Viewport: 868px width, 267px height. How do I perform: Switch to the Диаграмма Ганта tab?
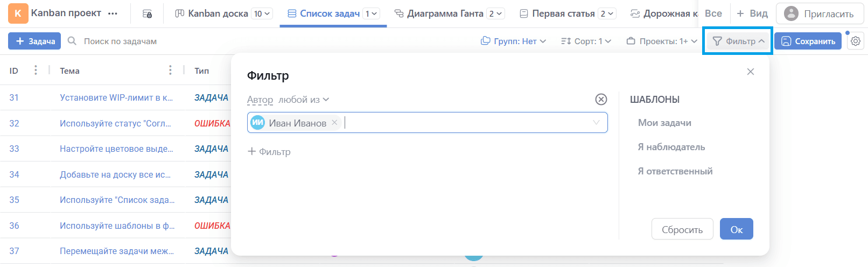click(444, 13)
